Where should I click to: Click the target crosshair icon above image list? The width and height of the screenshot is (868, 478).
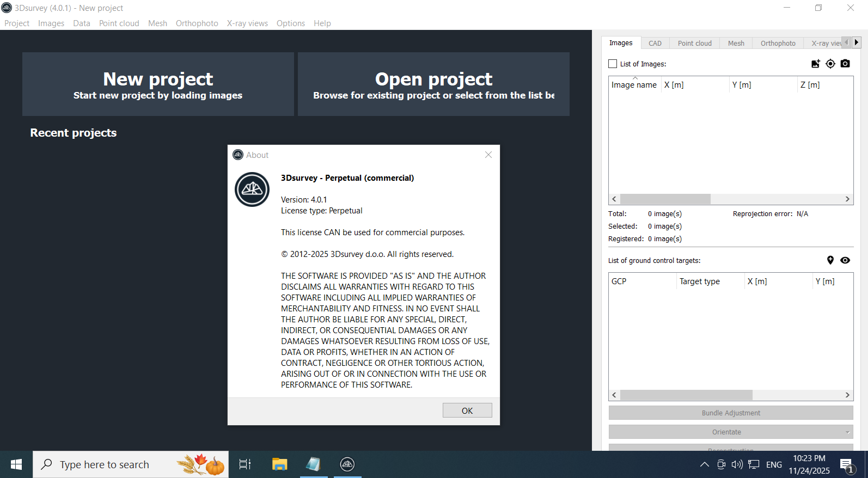coord(830,64)
